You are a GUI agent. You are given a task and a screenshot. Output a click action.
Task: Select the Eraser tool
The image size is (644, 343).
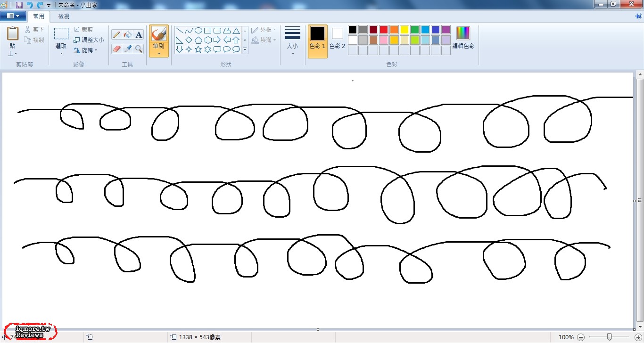(x=116, y=49)
